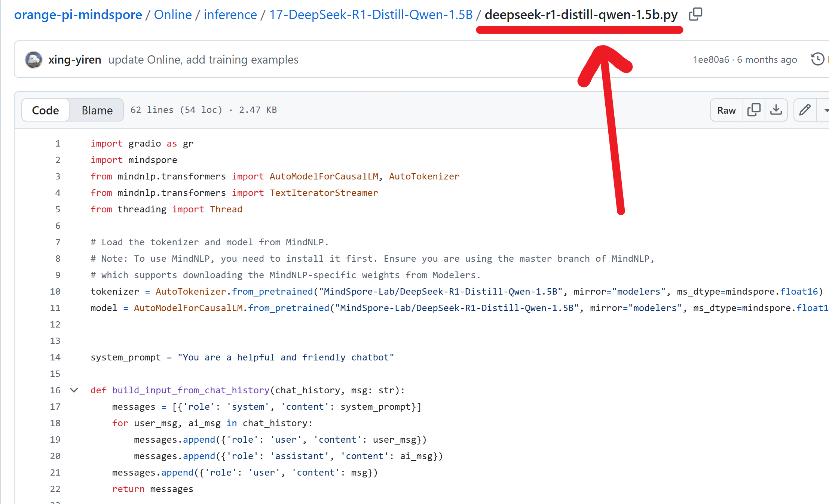The width and height of the screenshot is (829, 504).
Task: Select line number 10
Action: point(55,292)
